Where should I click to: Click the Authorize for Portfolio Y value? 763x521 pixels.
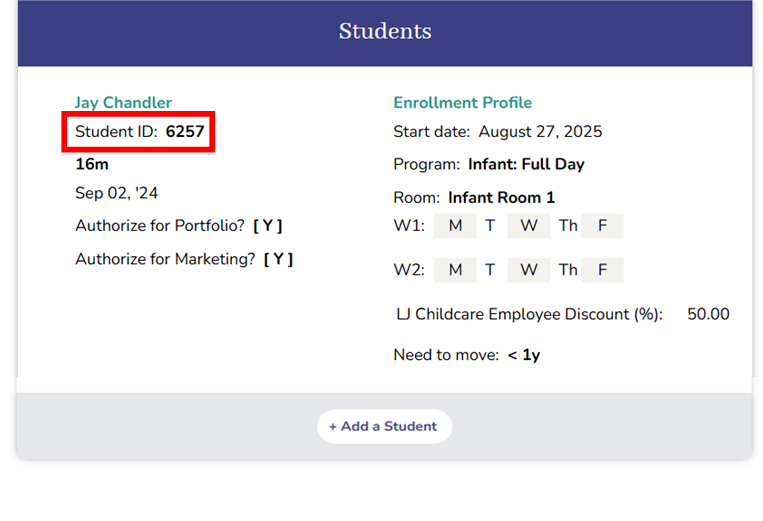click(274, 226)
